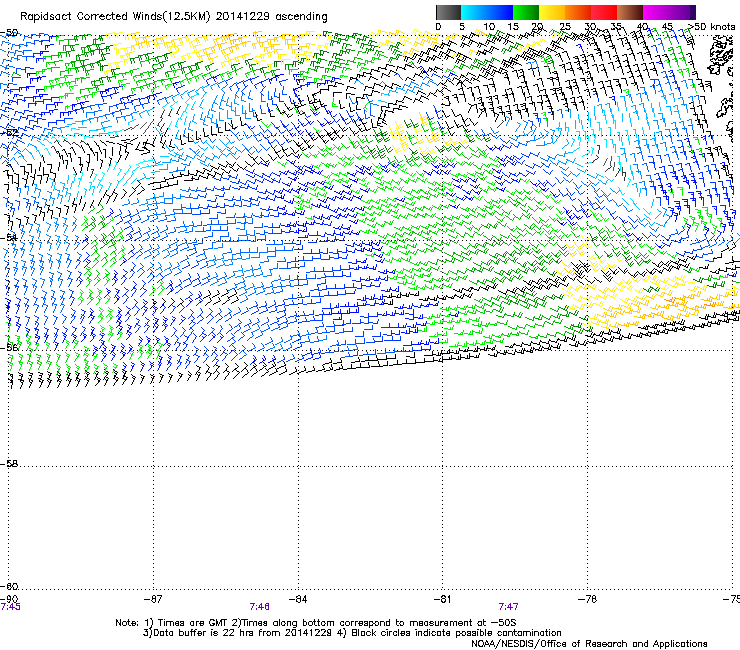The width and height of the screenshot is (740, 650).
Task: Select the "10" legend scale label
Action: coord(489,27)
